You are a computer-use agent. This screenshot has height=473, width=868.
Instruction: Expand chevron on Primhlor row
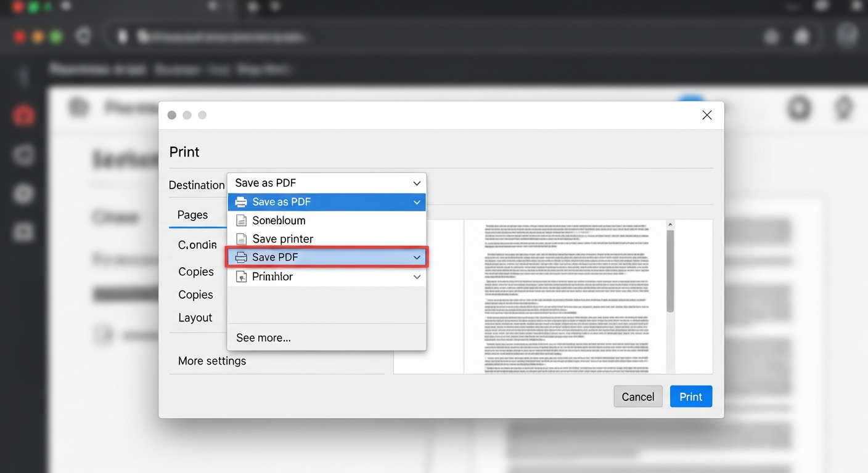coord(417,277)
